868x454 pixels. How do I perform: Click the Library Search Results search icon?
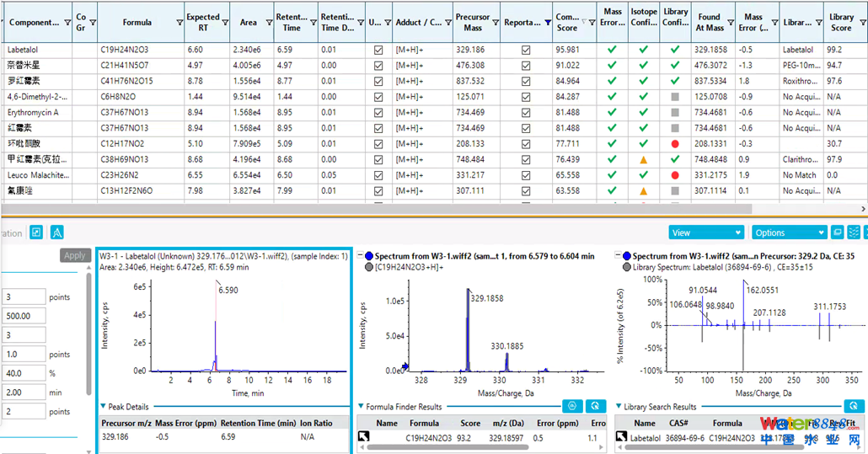point(854,406)
